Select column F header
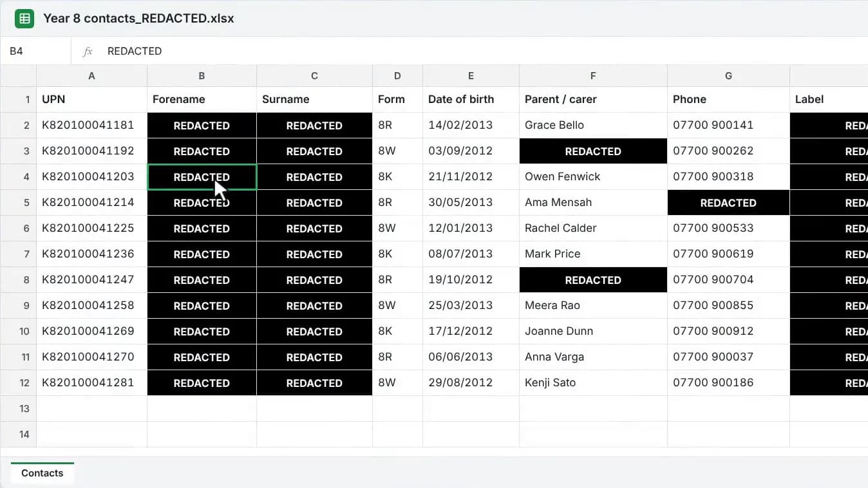Viewport: 868px width, 488px height. tap(593, 76)
